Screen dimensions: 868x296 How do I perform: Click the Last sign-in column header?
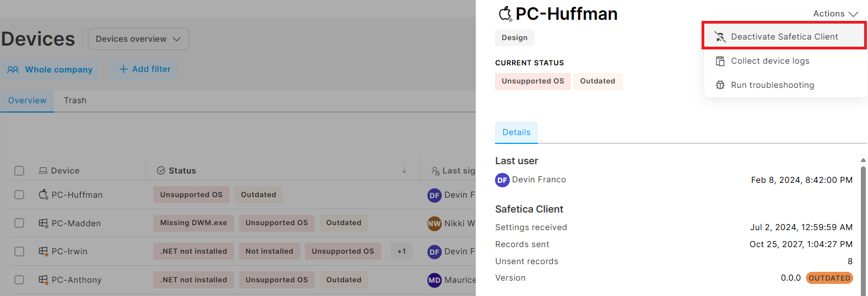[x=453, y=171]
